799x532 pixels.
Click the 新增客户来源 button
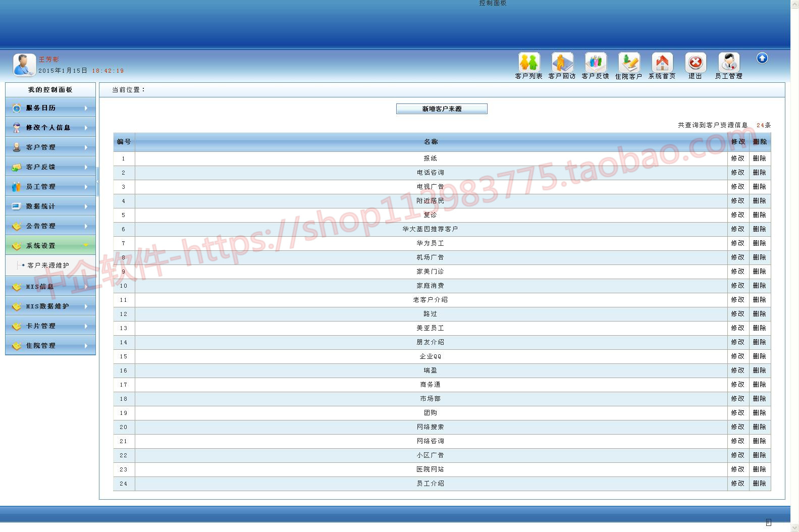(x=442, y=109)
